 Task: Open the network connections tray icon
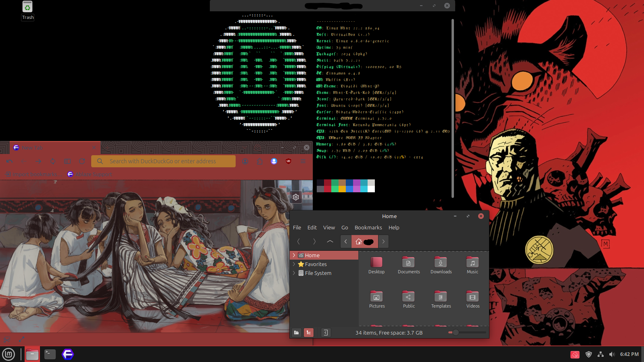600,354
